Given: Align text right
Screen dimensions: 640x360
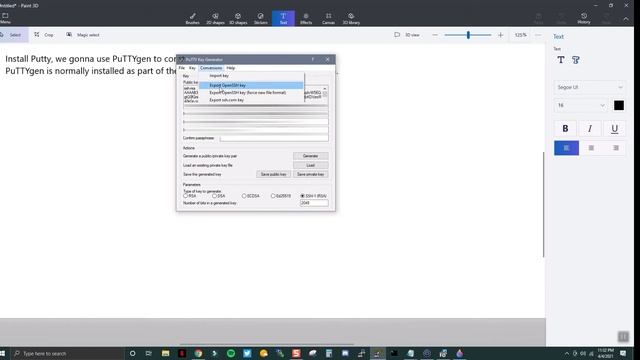Looking at the screenshot, I should (x=616, y=148).
